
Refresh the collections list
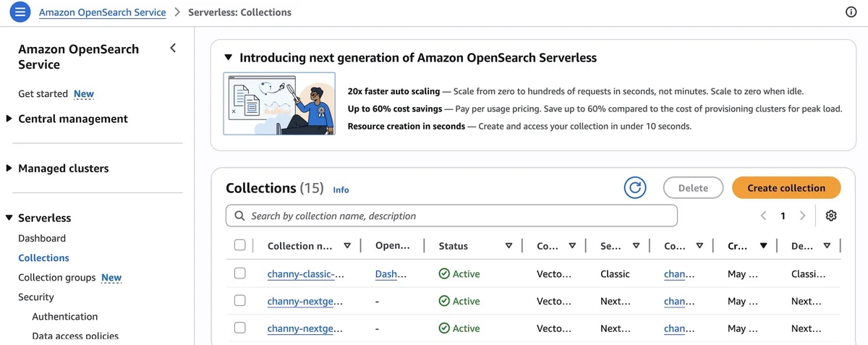click(x=635, y=188)
